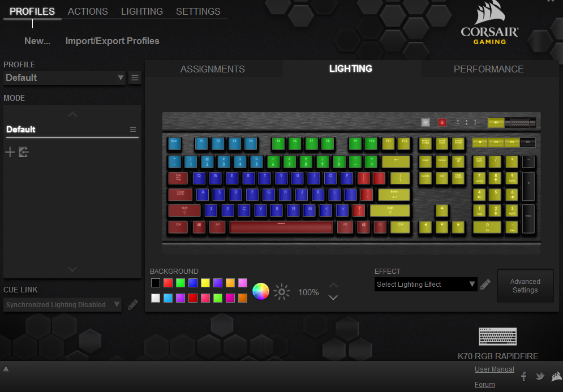Toggle keyboard brightness button on keyboard image
The height and width of the screenshot is (392, 563).
pyautogui.click(x=426, y=122)
